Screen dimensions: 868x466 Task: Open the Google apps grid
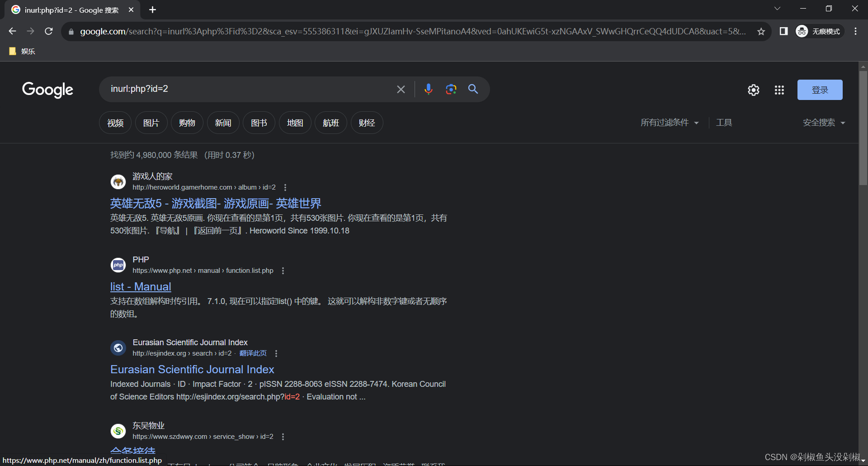coord(779,90)
